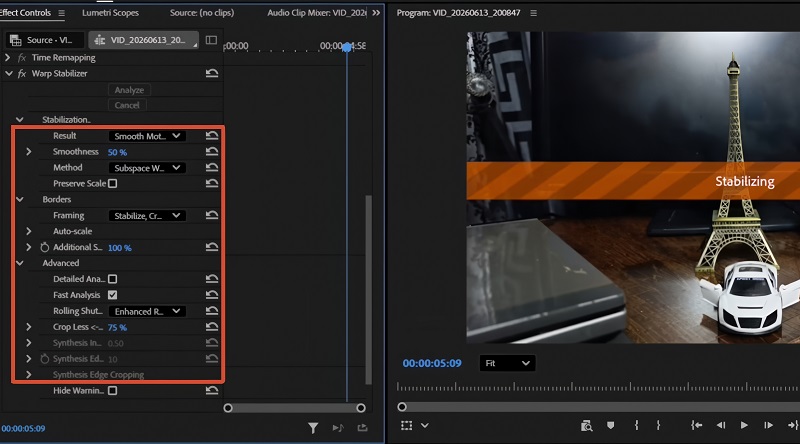This screenshot has height=444, width=800.
Task: Collapse the Borders section
Action: [19, 200]
